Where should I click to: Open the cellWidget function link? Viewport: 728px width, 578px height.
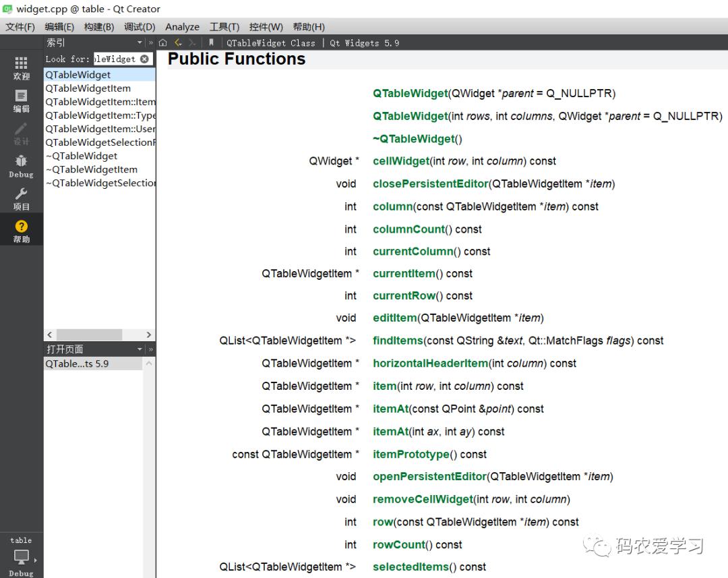401,161
